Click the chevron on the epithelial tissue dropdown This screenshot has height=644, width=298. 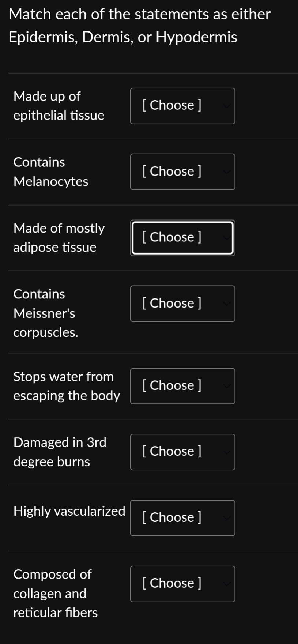pyautogui.click(x=226, y=106)
